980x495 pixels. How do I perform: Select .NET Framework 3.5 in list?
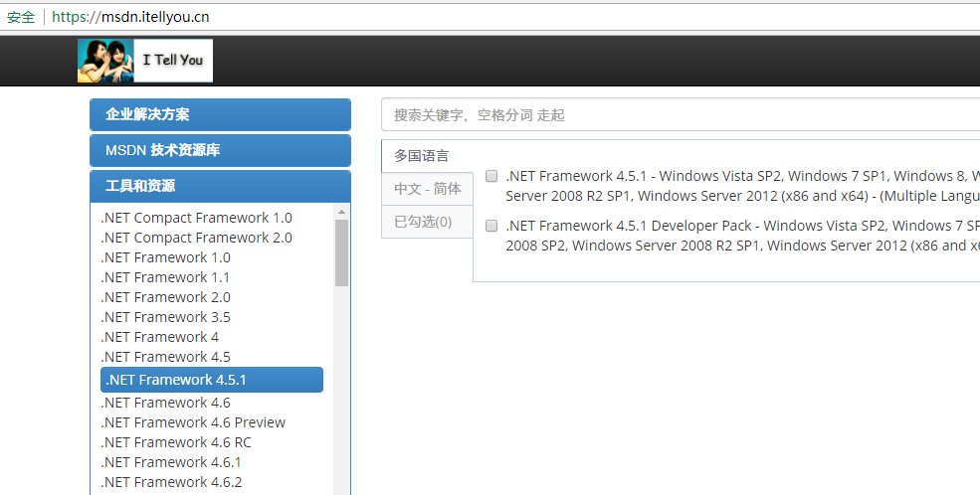click(x=165, y=318)
